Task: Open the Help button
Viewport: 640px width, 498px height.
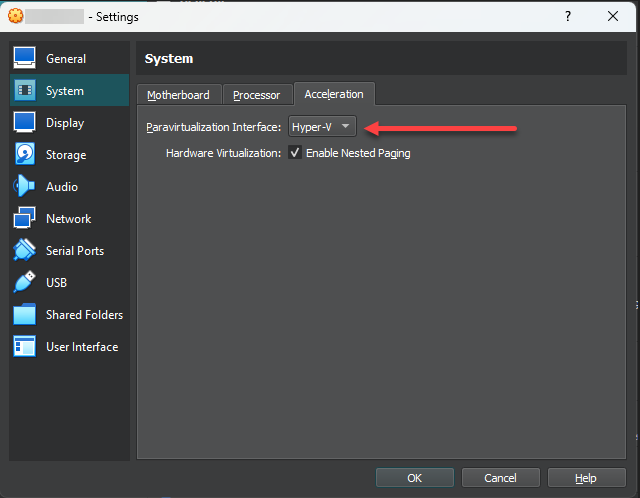Action: click(586, 478)
